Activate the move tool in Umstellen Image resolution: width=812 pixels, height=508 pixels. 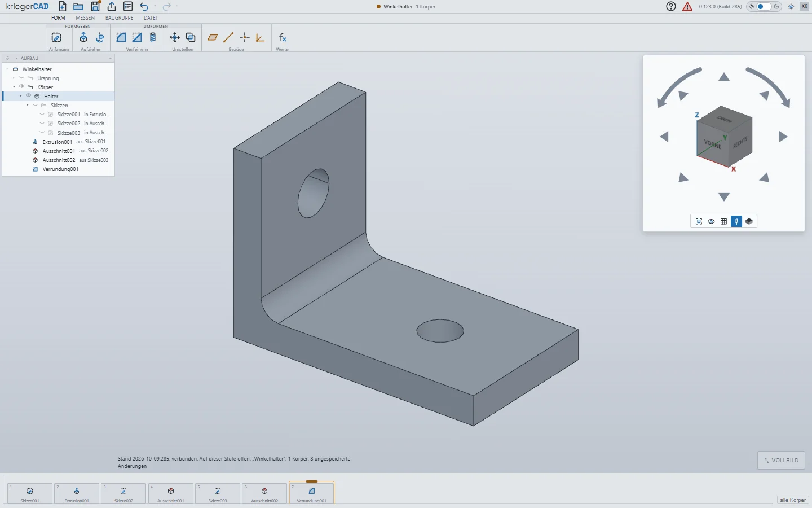pyautogui.click(x=175, y=38)
